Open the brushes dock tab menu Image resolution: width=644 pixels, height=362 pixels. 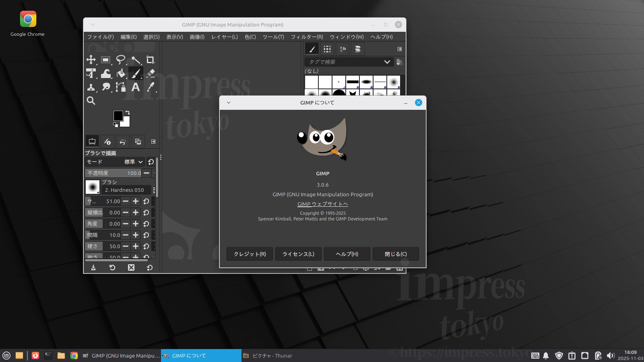coord(400,49)
